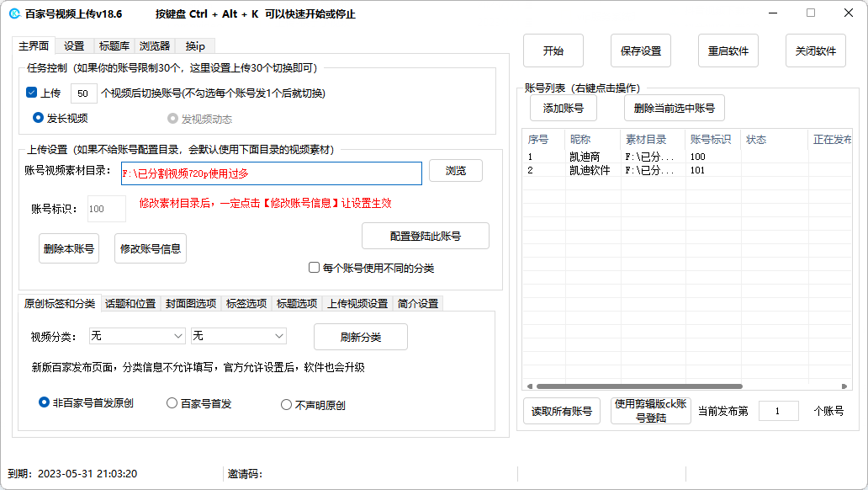Open the 封面图选项 tab
868x490 pixels.
pos(191,304)
